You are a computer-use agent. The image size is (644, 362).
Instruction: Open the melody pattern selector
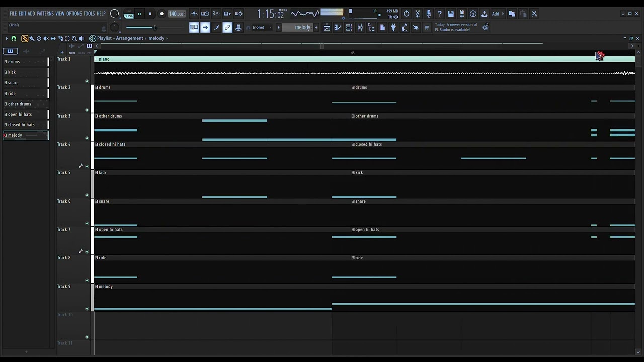[x=298, y=27]
